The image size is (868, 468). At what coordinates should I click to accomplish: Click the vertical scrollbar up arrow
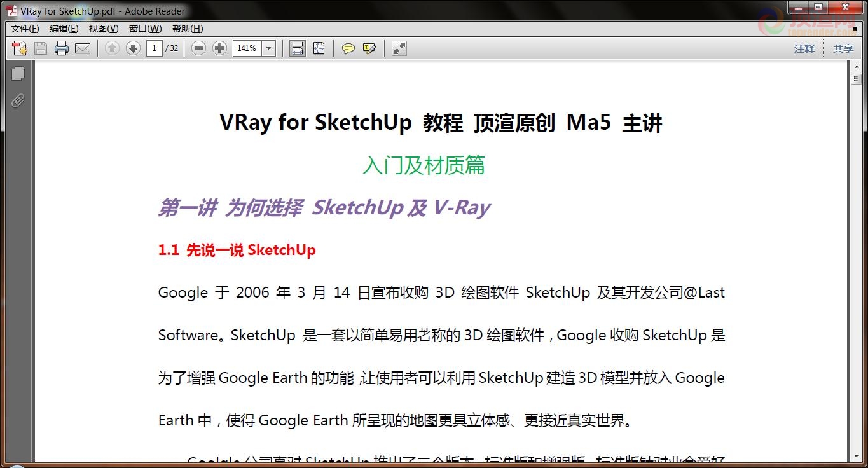coord(855,68)
